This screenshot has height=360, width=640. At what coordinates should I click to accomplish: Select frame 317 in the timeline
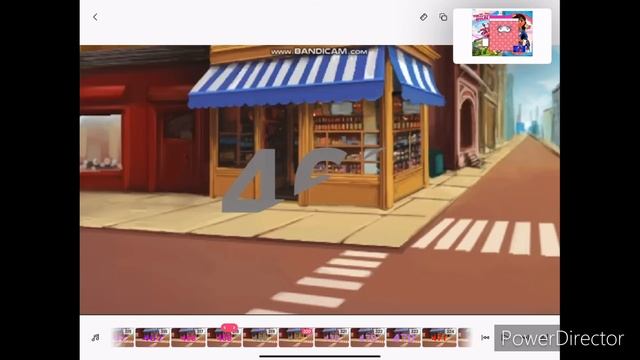pos(189,338)
